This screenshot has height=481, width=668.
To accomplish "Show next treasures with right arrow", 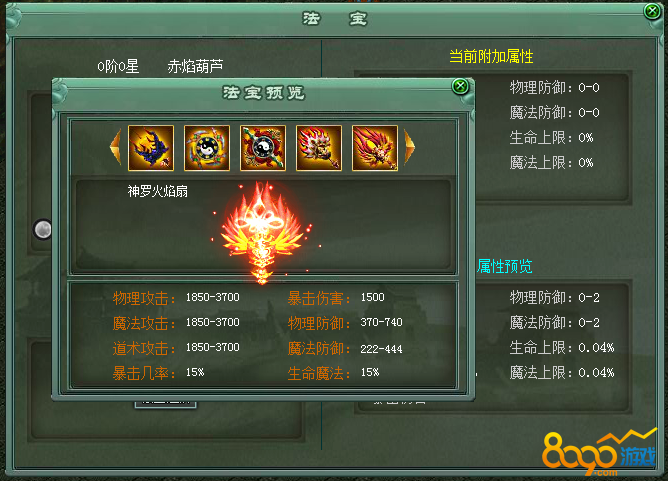I will (x=409, y=147).
